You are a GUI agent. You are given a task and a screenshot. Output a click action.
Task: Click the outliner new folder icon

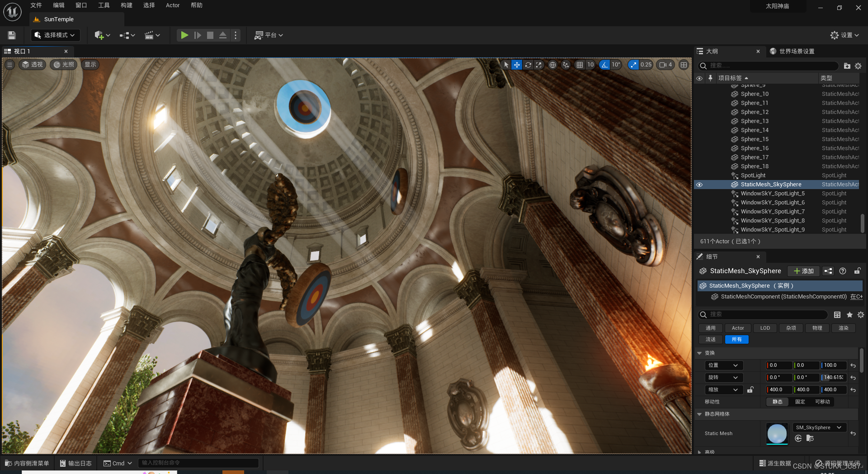847,66
